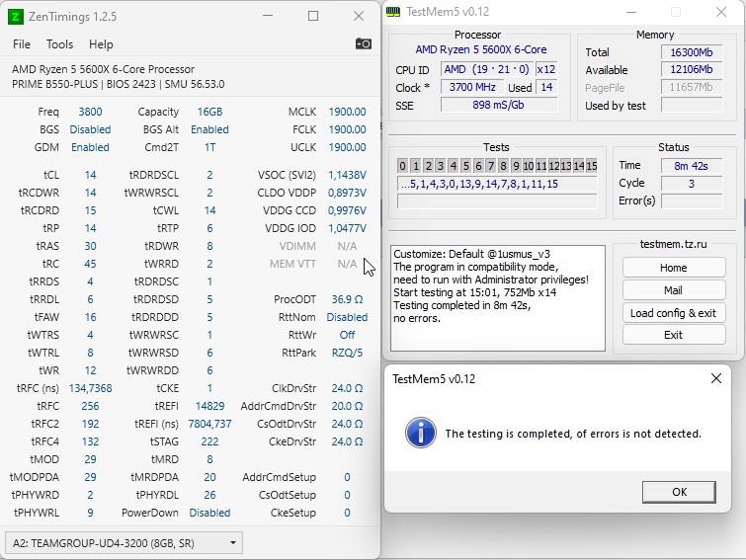The height and width of the screenshot is (560, 746).
Task: Click the FCLK value 1900.00
Action: 347,129
